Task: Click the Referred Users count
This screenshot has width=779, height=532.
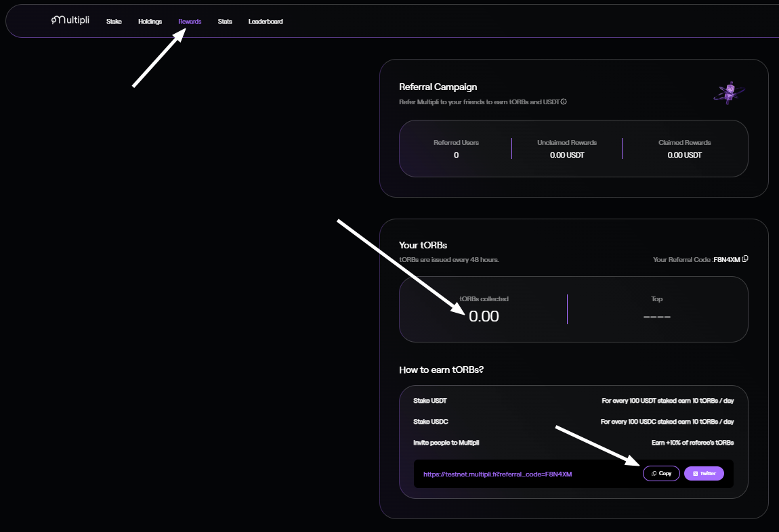Action: [x=456, y=155]
